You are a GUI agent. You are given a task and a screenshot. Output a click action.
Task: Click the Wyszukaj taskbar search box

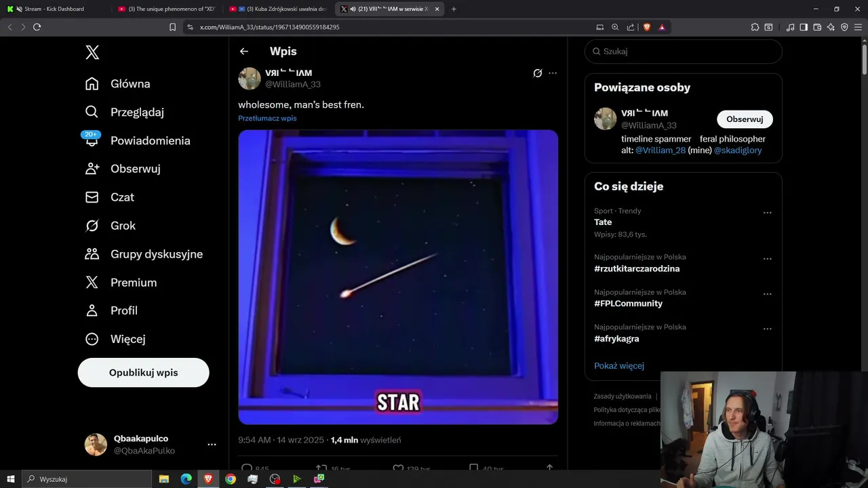click(x=87, y=479)
